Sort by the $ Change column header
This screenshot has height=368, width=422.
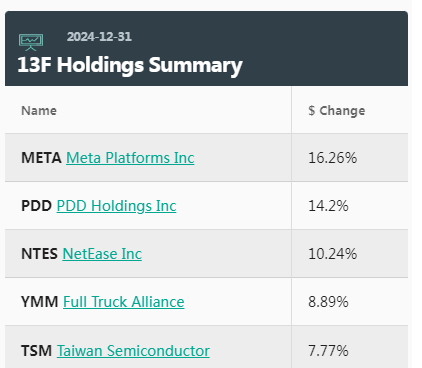tap(337, 111)
